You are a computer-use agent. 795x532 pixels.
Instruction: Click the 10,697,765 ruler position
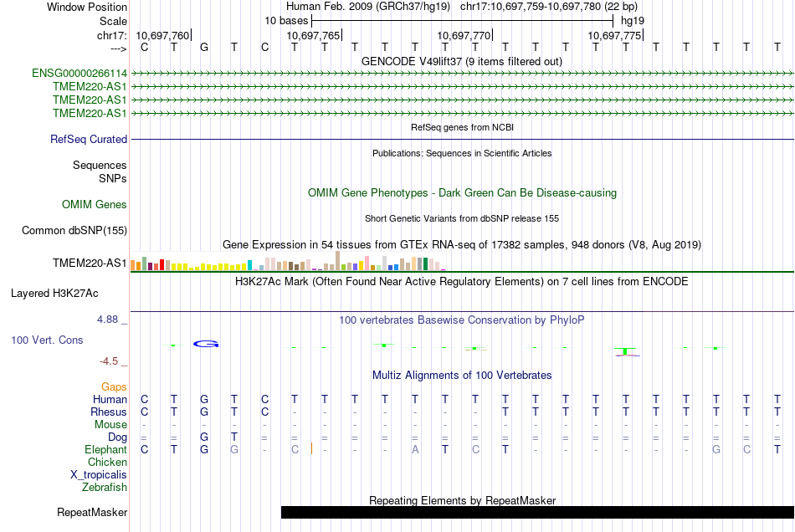click(313, 35)
